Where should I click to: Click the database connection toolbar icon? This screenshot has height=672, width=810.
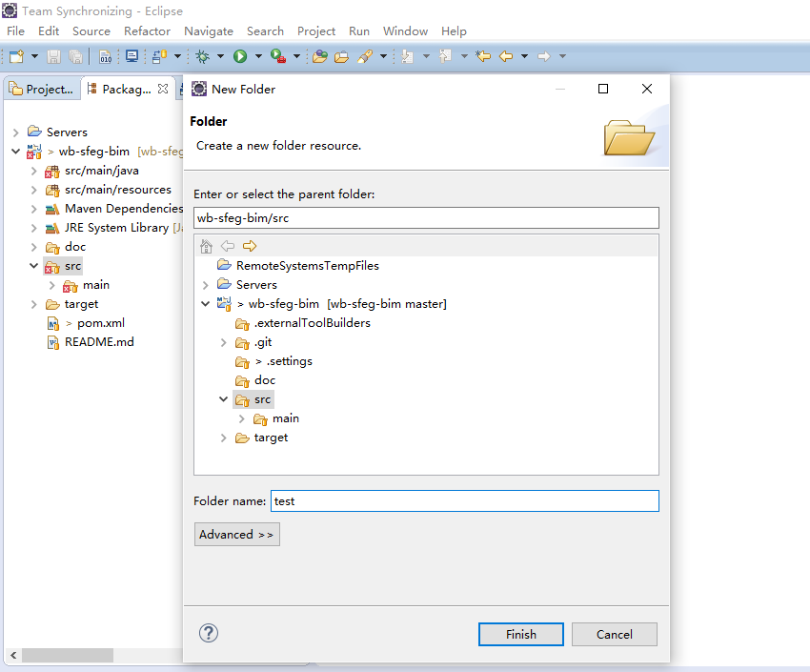159,56
